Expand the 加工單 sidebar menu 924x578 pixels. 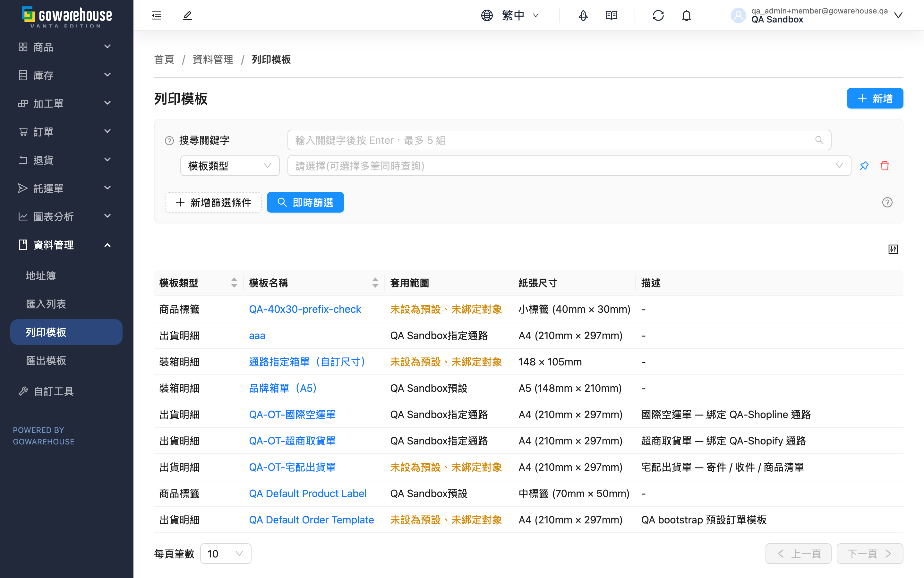coord(66,103)
